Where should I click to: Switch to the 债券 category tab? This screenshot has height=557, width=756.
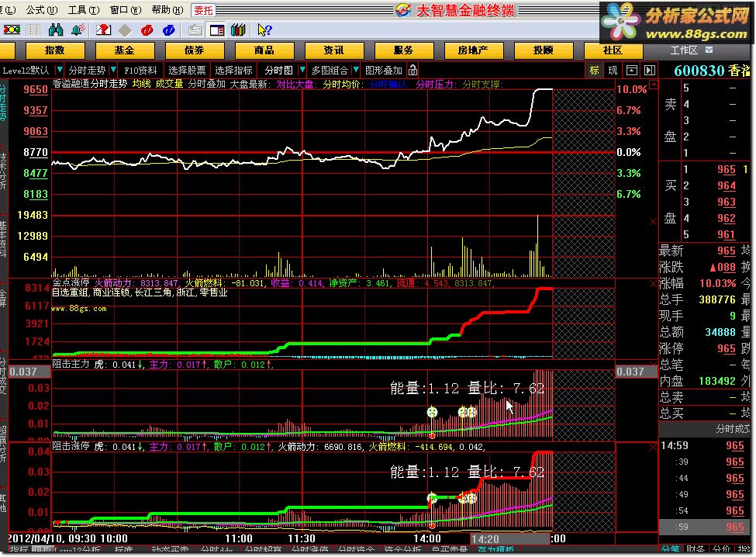(x=195, y=50)
